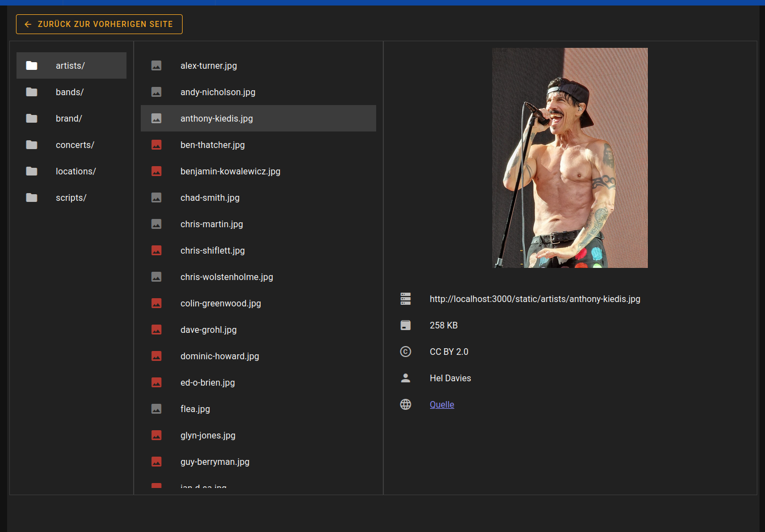Click the anthony-kiedis preview image
Image resolution: width=765 pixels, height=532 pixels.
[570, 158]
